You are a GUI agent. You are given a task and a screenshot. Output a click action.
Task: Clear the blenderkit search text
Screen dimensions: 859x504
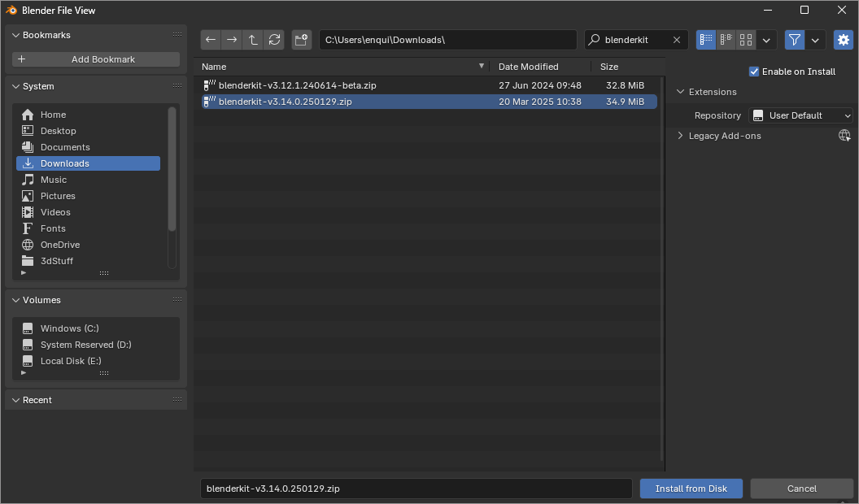coord(677,40)
